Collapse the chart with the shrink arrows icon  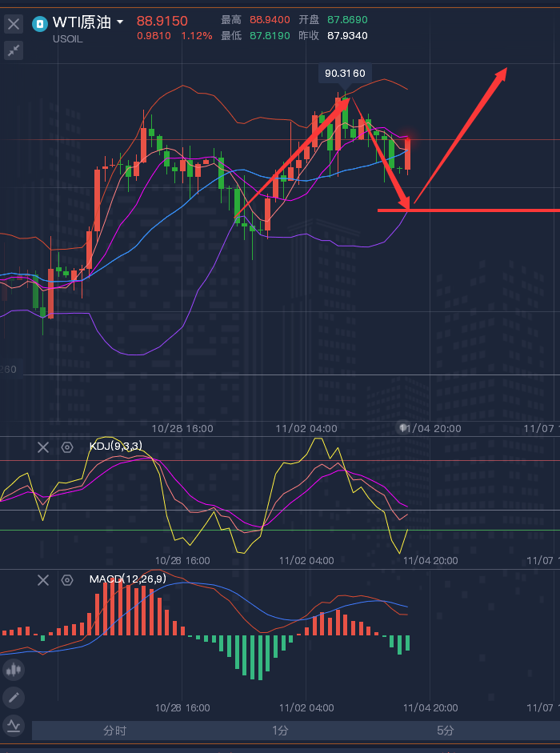(x=14, y=50)
